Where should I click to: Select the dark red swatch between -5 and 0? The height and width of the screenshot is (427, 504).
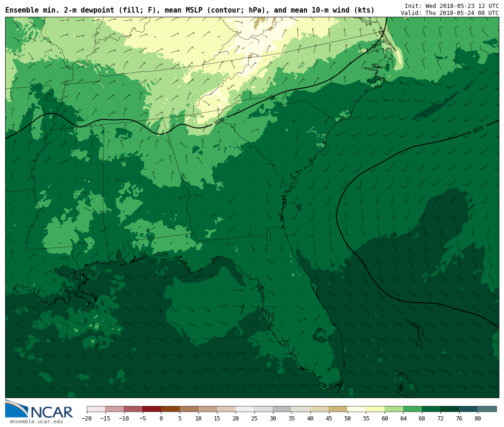click(152, 409)
